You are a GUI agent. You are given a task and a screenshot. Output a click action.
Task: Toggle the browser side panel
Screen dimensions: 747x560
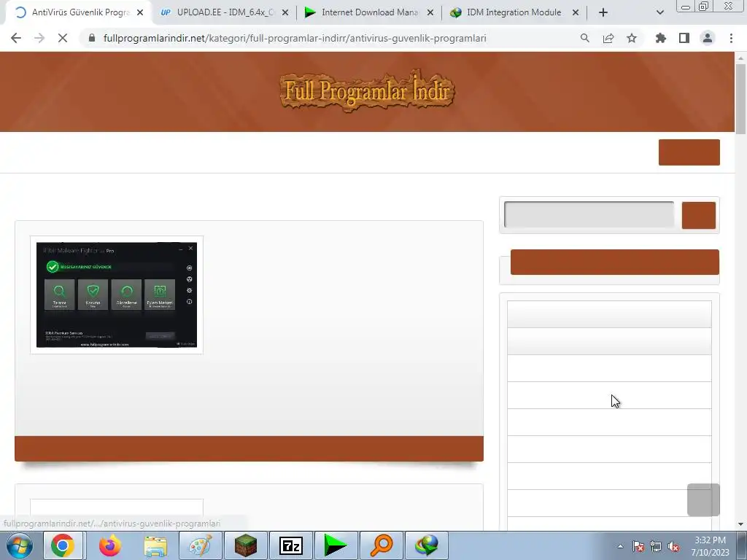(684, 38)
